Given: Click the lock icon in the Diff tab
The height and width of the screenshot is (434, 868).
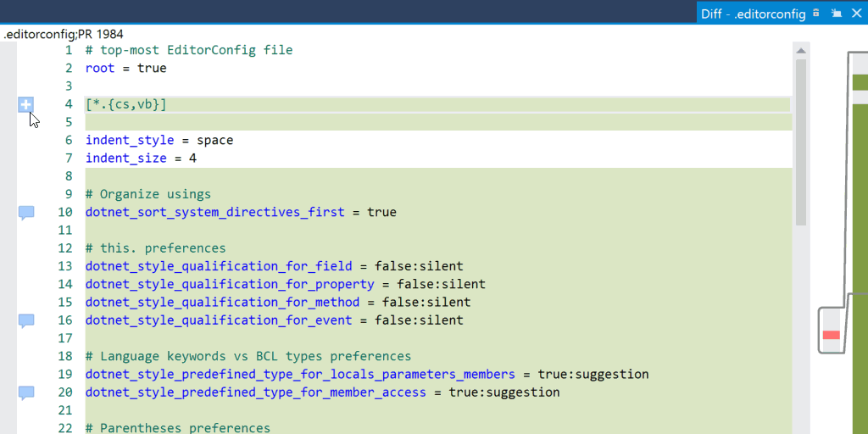Looking at the screenshot, I should pos(816,13).
